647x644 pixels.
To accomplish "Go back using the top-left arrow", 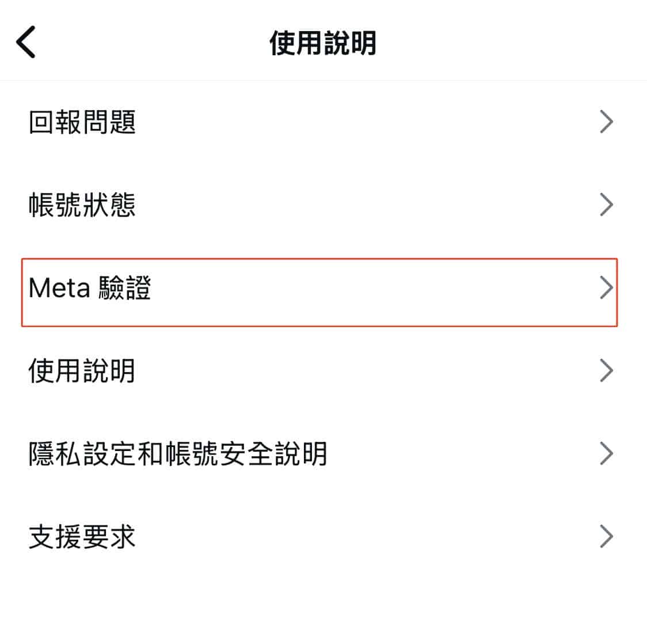I will pyautogui.click(x=25, y=42).
